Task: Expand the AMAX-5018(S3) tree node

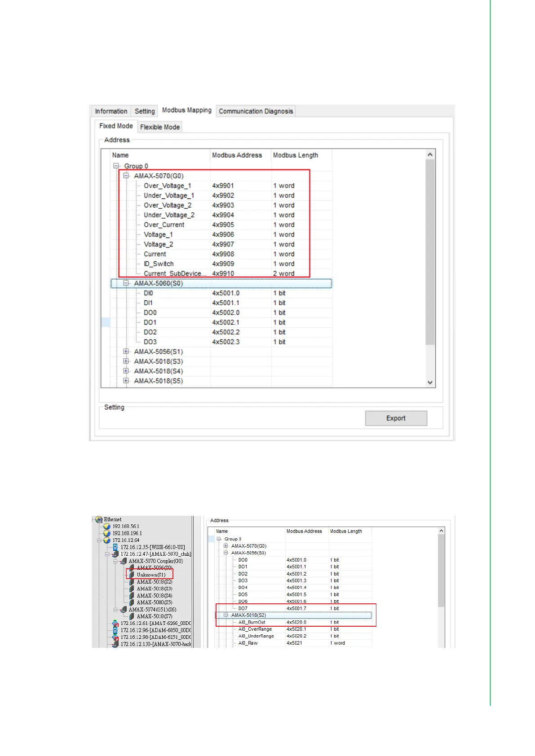Action: point(126,361)
